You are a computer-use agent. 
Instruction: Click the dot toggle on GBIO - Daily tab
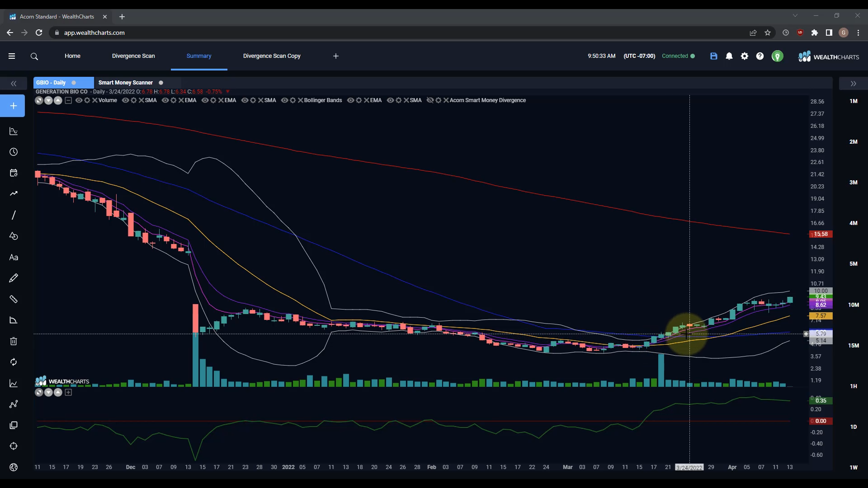pyautogui.click(x=74, y=83)
